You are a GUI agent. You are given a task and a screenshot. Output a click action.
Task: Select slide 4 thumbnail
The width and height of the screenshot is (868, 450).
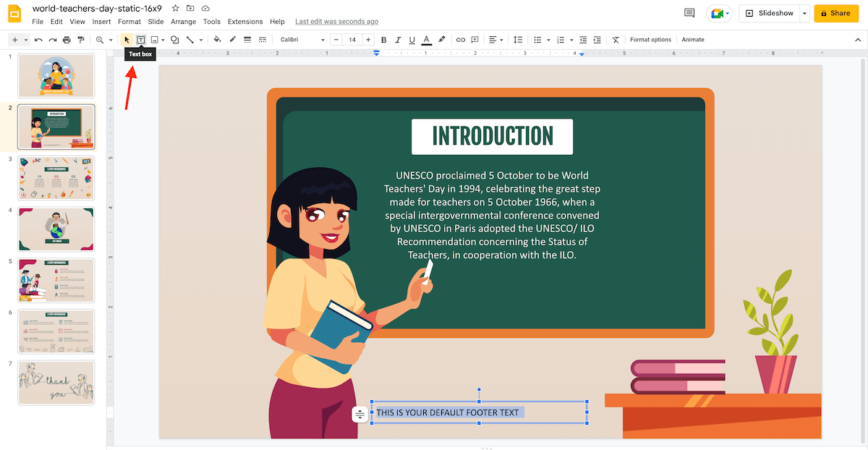pos(56,229)
